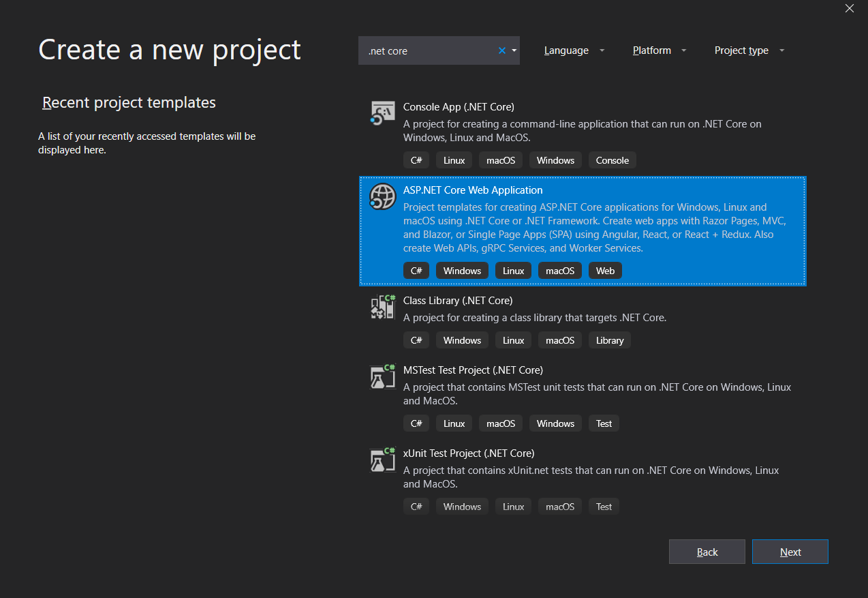The width and height of the screenshot is (868, 598).
Task: Click the Back button
Action: (707, 552)
